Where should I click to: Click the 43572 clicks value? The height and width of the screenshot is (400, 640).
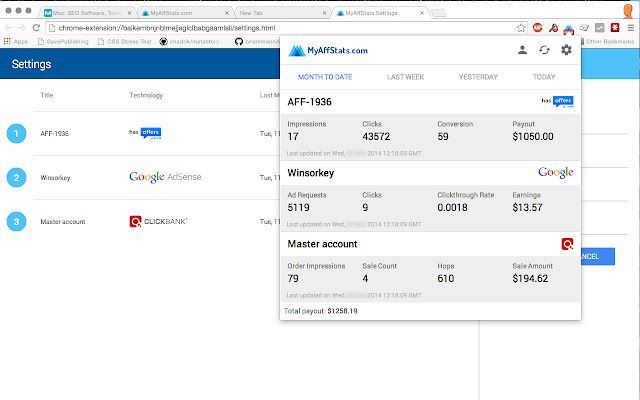point(376,136)
